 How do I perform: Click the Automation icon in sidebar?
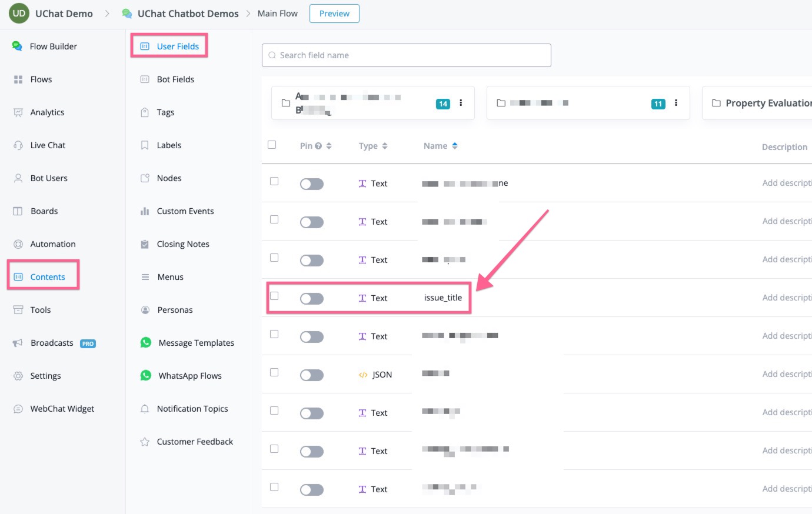click(x=18, y=243)
